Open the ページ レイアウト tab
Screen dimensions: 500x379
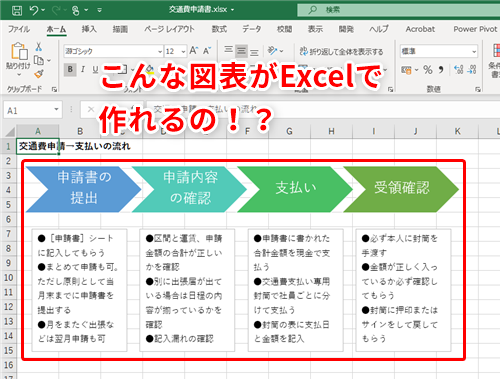click(x=169, y=29)
